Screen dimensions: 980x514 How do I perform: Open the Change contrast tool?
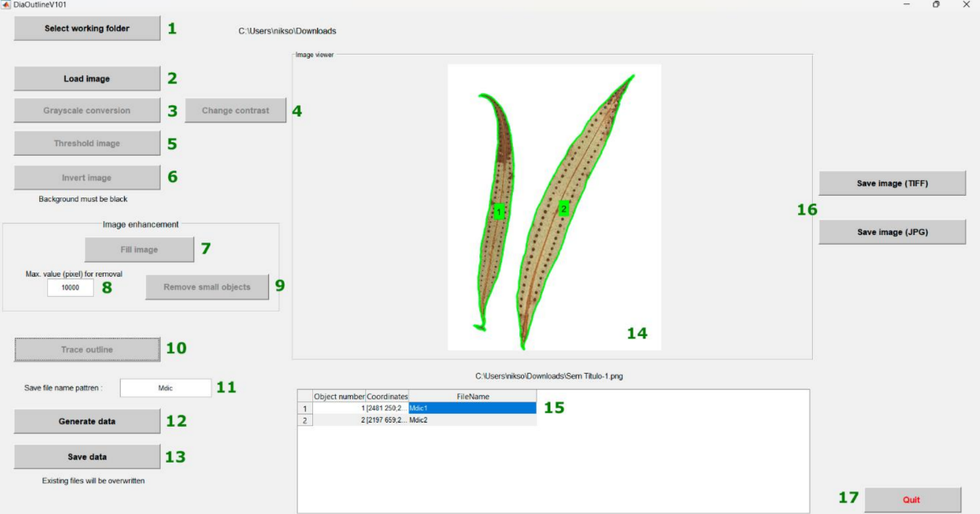[x=235, y=110]
